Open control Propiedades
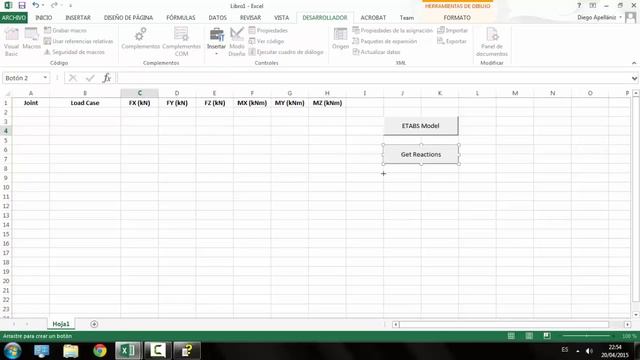 coord(268,31)
